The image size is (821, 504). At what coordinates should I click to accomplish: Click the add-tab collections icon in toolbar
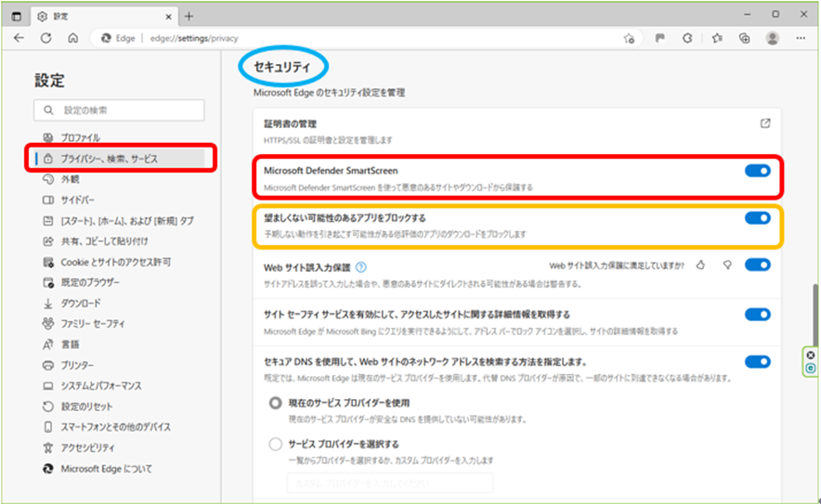744,38
